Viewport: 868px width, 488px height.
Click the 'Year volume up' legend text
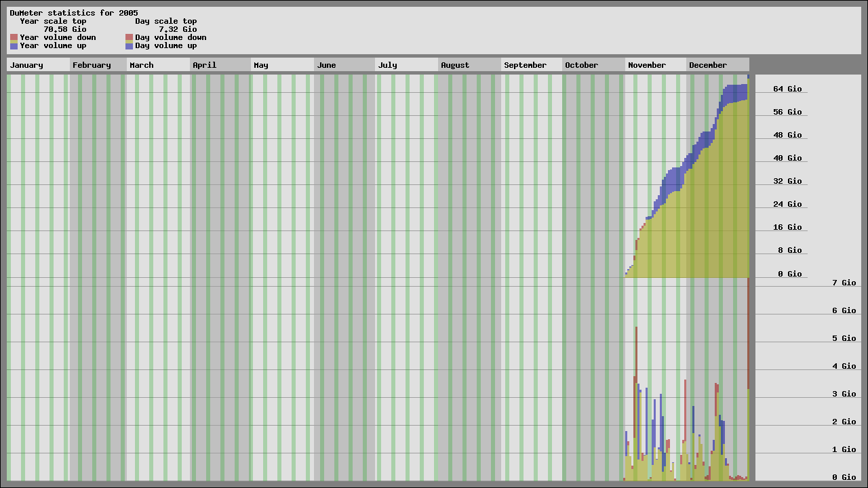53,45
